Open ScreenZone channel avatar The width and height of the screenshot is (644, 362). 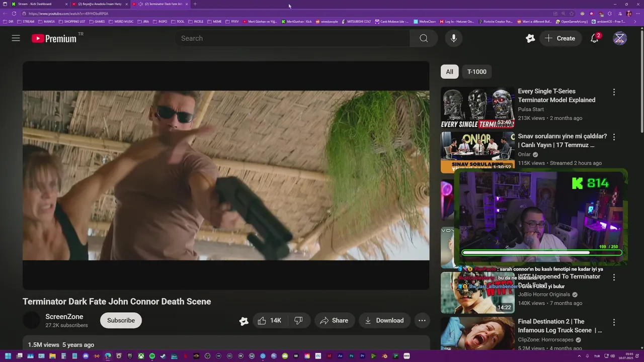pyautogui.click(x=31, y=320)
